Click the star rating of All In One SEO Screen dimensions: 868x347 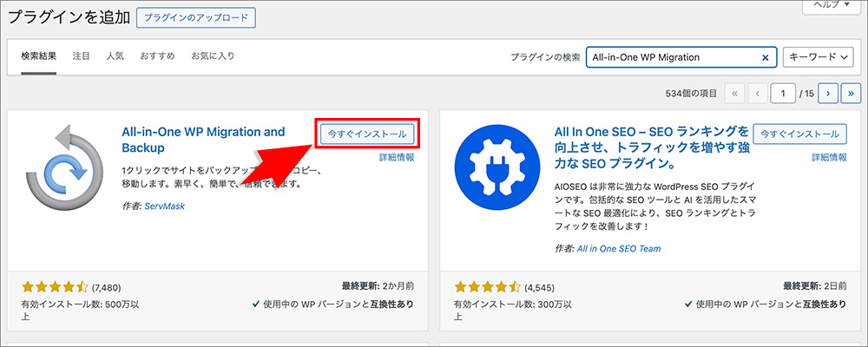488,286
